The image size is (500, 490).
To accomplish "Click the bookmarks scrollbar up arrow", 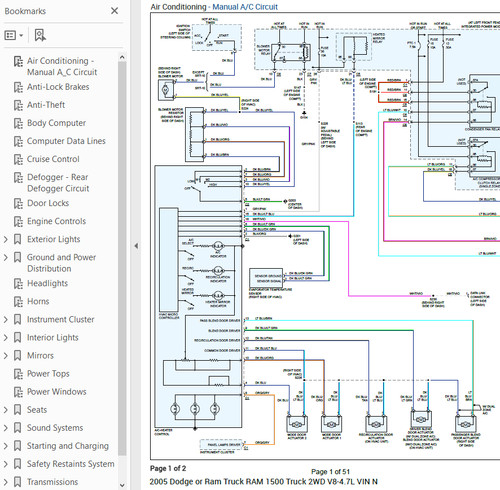I will pos(122,57).
